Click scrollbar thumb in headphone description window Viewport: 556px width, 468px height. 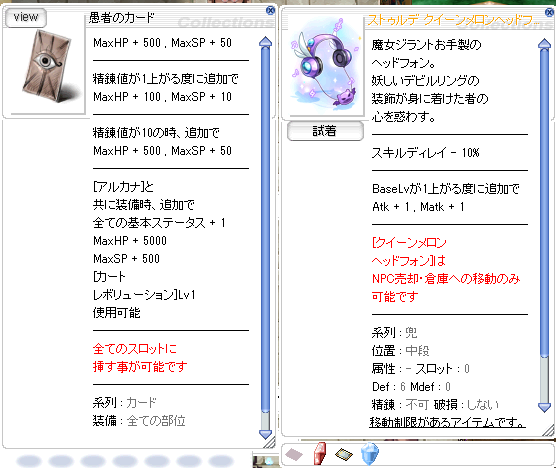(544, 202)
